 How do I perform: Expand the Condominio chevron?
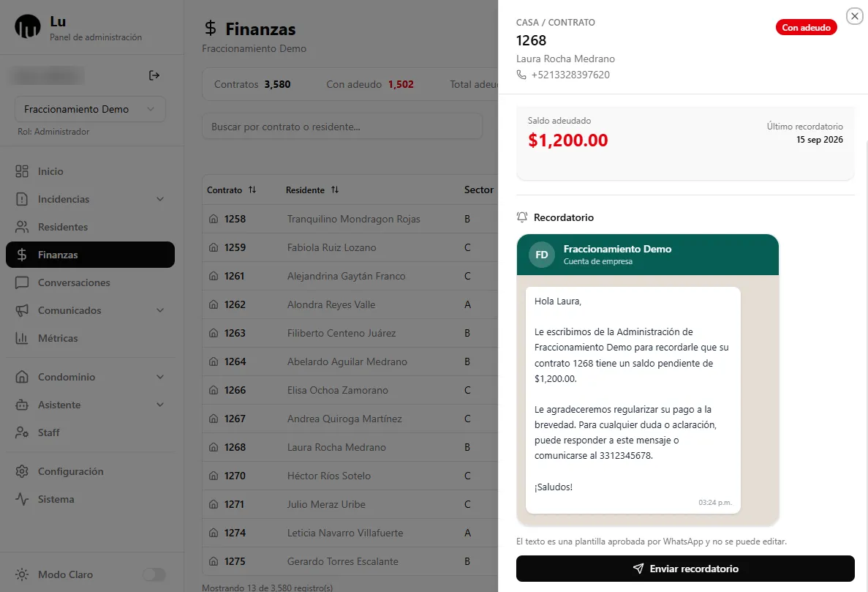(x=160, y=377)
